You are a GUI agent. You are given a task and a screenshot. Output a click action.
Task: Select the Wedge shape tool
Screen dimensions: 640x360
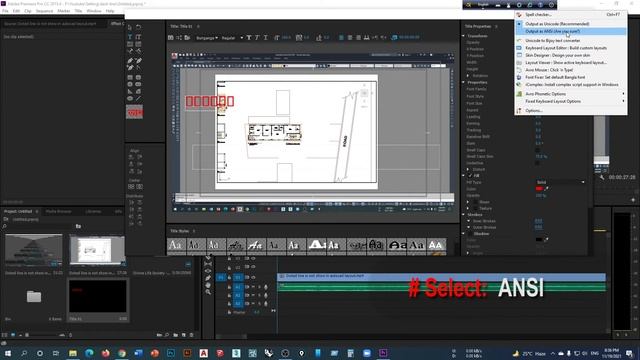pyautogui.click(x=130, y=91)
